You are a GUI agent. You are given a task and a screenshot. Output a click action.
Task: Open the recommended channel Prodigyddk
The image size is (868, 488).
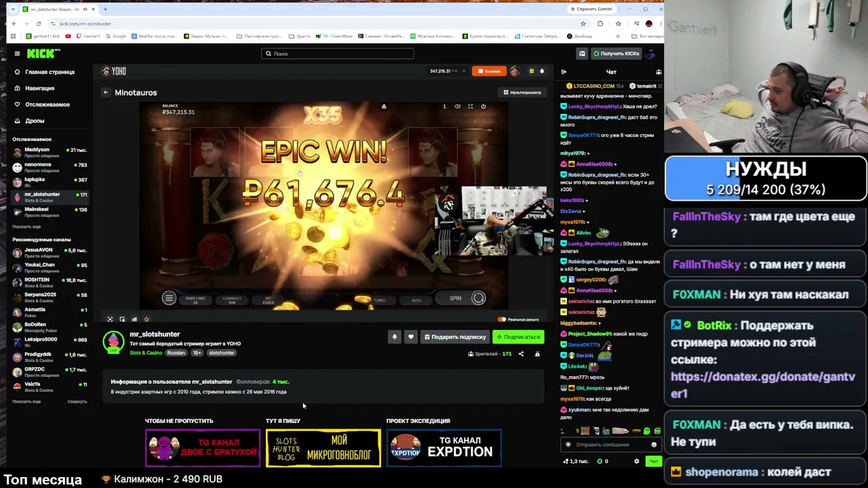tap(49, 357)
